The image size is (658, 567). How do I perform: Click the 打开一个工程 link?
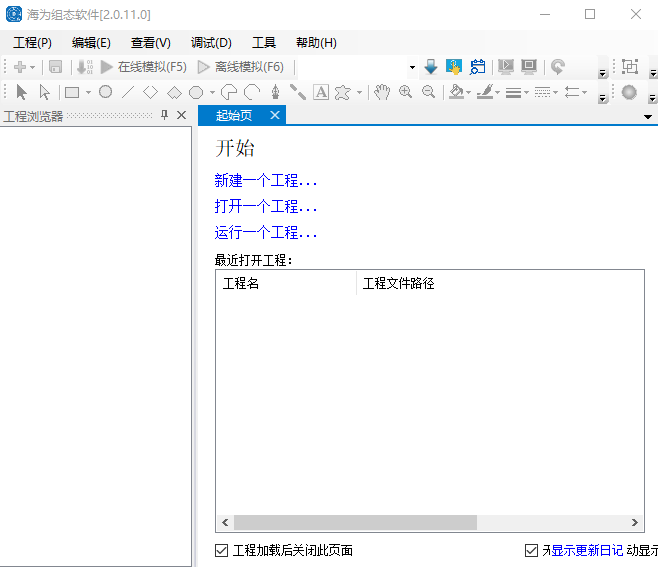(x=265, y=206)
